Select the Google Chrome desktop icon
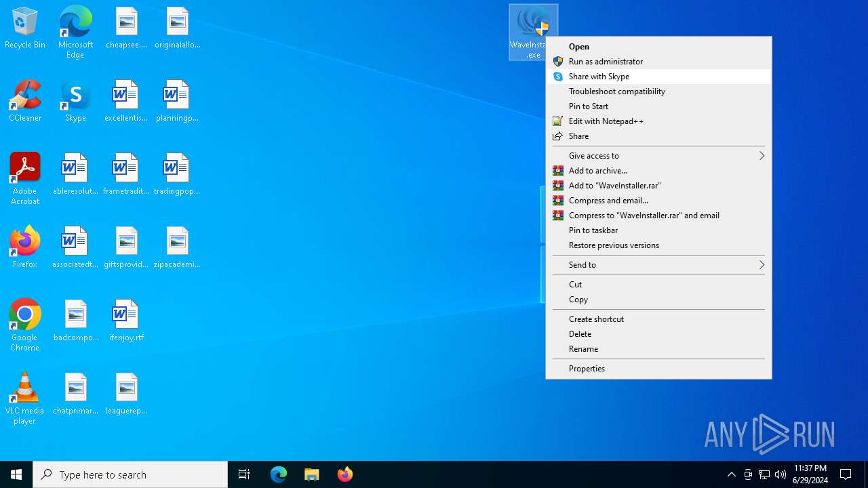The height and width of the screenshot is (488, 868). pyautogui.click(x=25, y=325)
